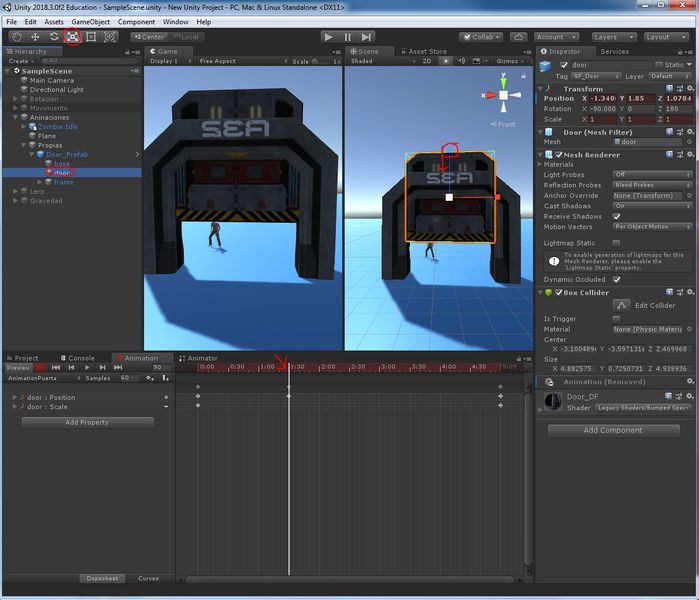Add animation event
The height and width of the screenshot is (600, 699).
165,378
